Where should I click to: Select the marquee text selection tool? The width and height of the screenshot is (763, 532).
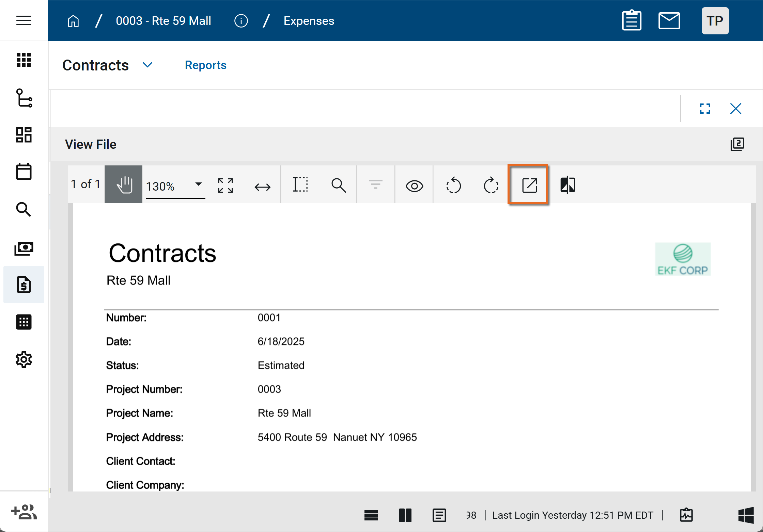(x=300, y=185)
